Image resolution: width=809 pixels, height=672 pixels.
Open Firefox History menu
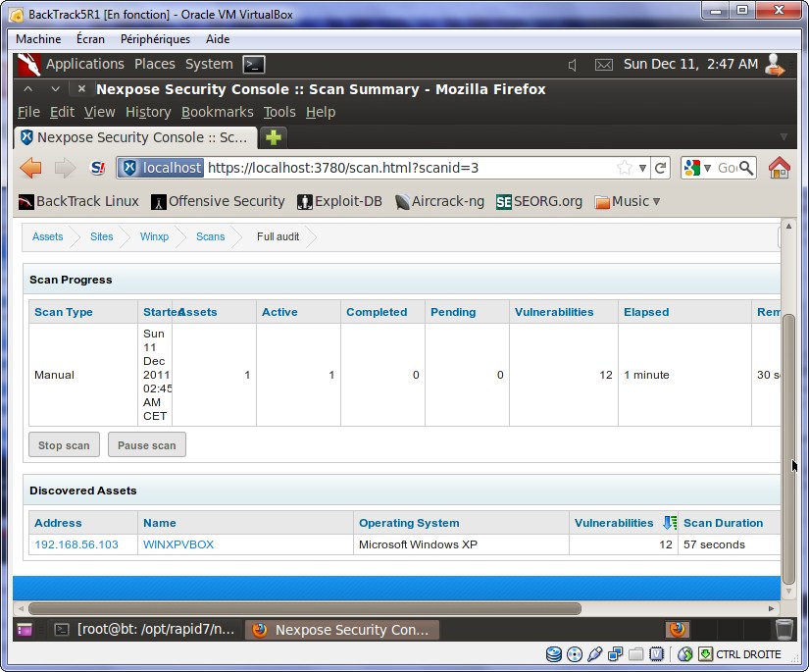pos(148,112)
